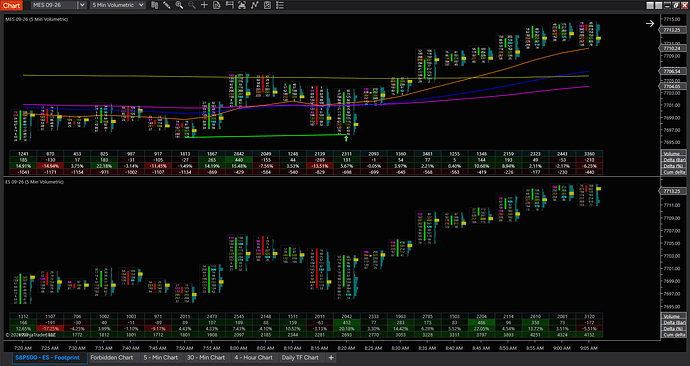Click MES volume cell 2842
The width and height of the screenshot is (690, 366).
[239, 154]
